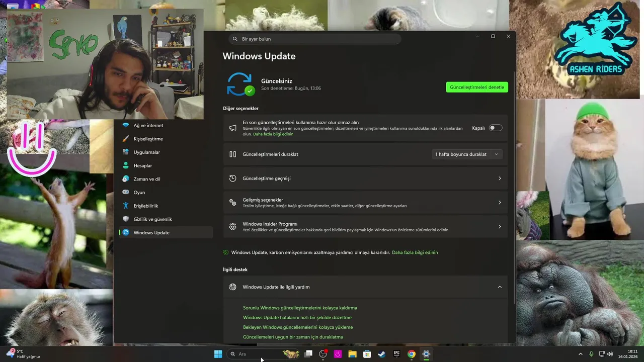Select Hesaplar in the sidebar

pos(166,165)
